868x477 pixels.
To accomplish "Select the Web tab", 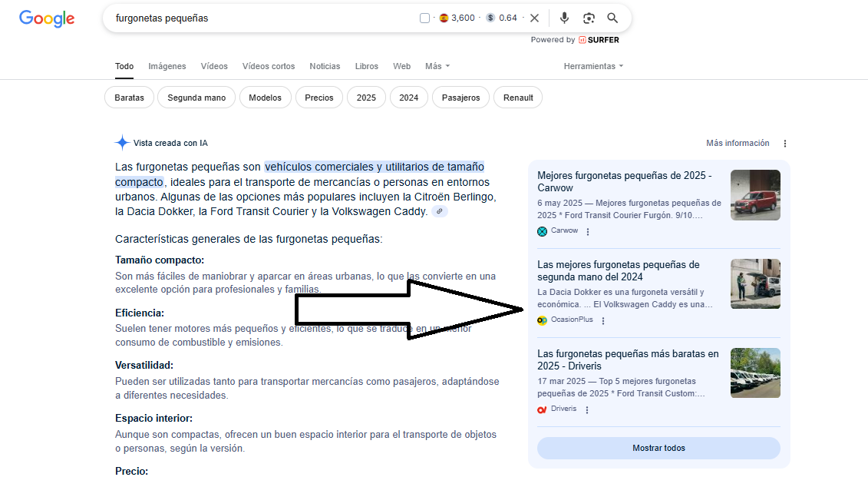I will [x=402, y=66].
